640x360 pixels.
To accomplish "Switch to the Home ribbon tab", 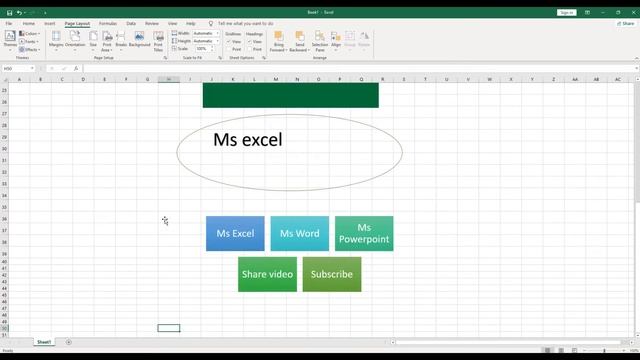I will 29,24.
